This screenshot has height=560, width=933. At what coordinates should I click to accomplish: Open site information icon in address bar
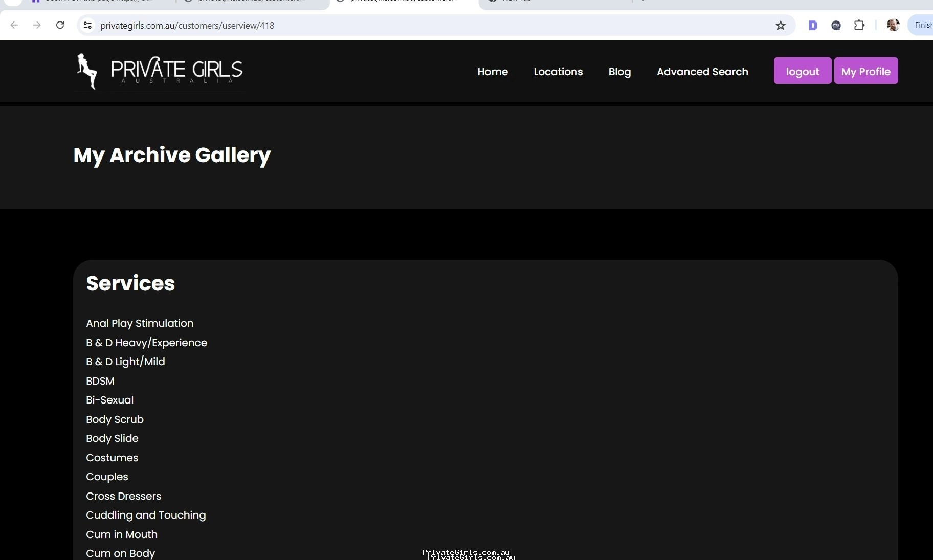coord(87,25)
